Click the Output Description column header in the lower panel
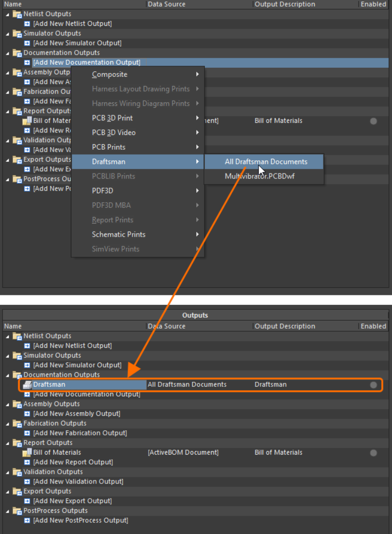The width and height of the screenshot is (392, 534). coord(285,326)
